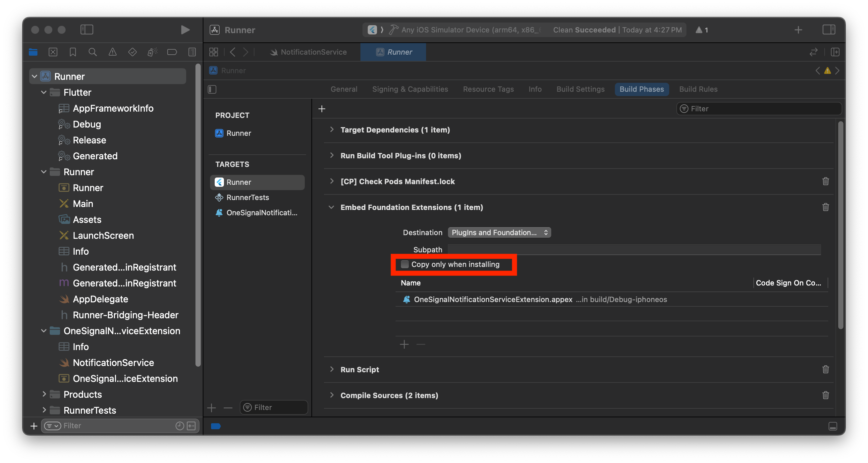Viewport: 868px width, 463px height.
Task: Click the Subpath text field
Action: (x=634, y=249)
